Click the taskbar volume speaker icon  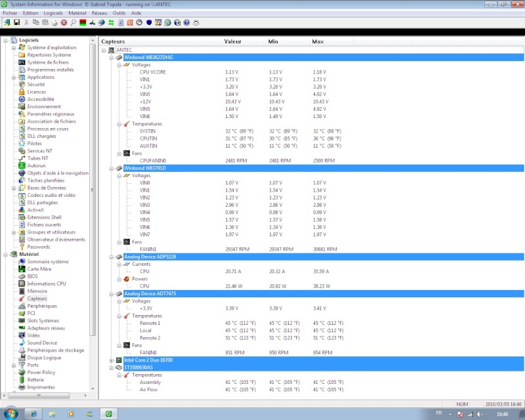[480, 414]
